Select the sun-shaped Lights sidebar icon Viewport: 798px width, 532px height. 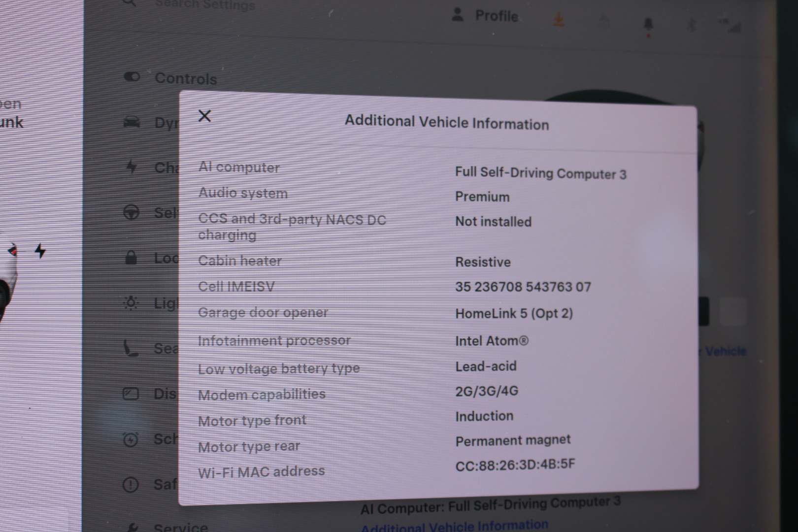(131, 302)
